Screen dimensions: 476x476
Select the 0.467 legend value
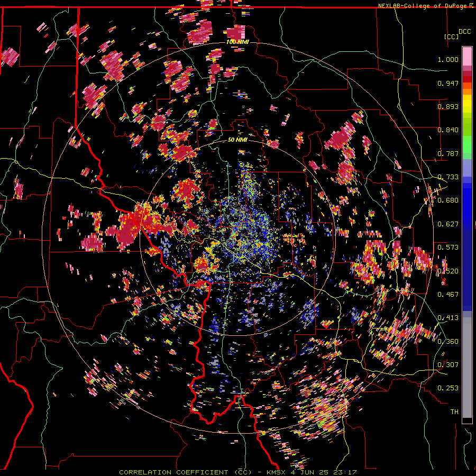[x=448, y=295]
